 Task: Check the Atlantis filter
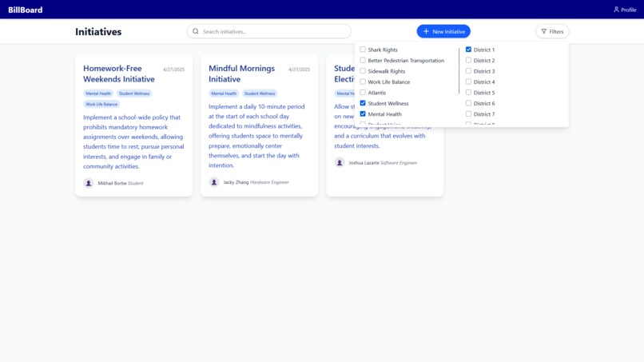pyautogui.click(x=363, y=93)
